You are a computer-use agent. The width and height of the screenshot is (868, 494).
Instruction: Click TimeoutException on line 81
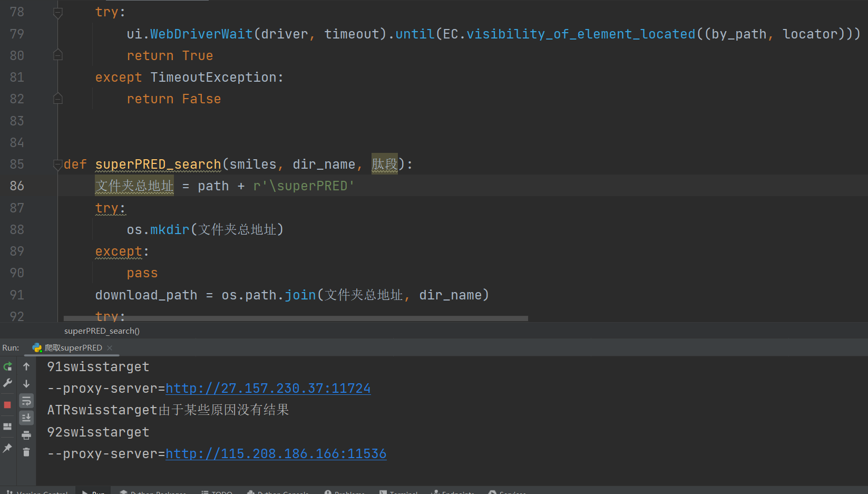click(x=213, y=78)
